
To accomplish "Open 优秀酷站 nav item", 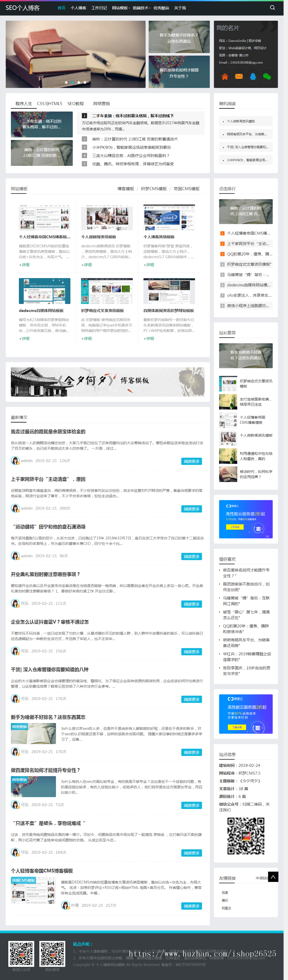I will click(x=161, y=8).
